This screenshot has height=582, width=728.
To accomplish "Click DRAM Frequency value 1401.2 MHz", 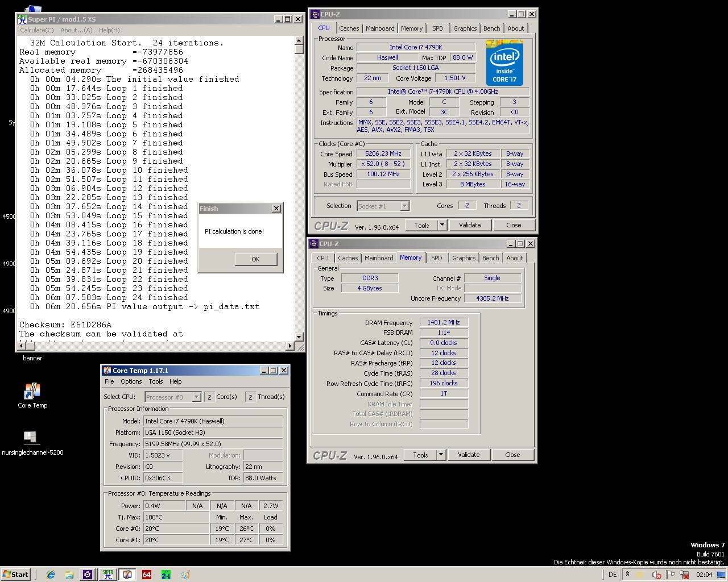I will tap(444, 322).
